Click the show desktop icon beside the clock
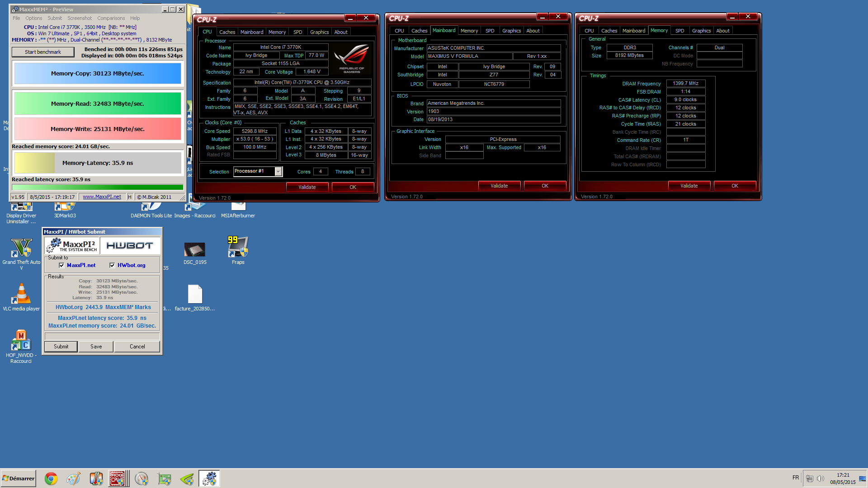Image resolution: width=868 pixels, height=488 pixels. pyautogui.click(x=863, y=479)
